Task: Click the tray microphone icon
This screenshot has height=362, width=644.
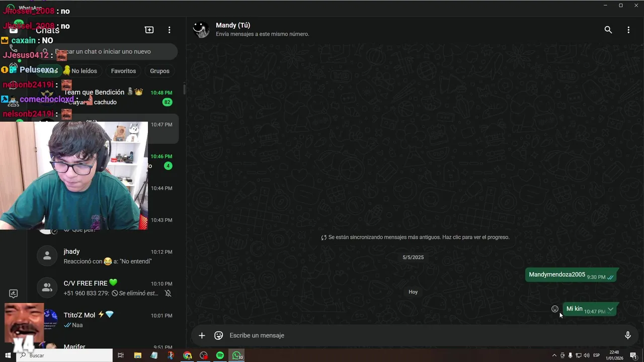Action: click(x=570, y=355)
